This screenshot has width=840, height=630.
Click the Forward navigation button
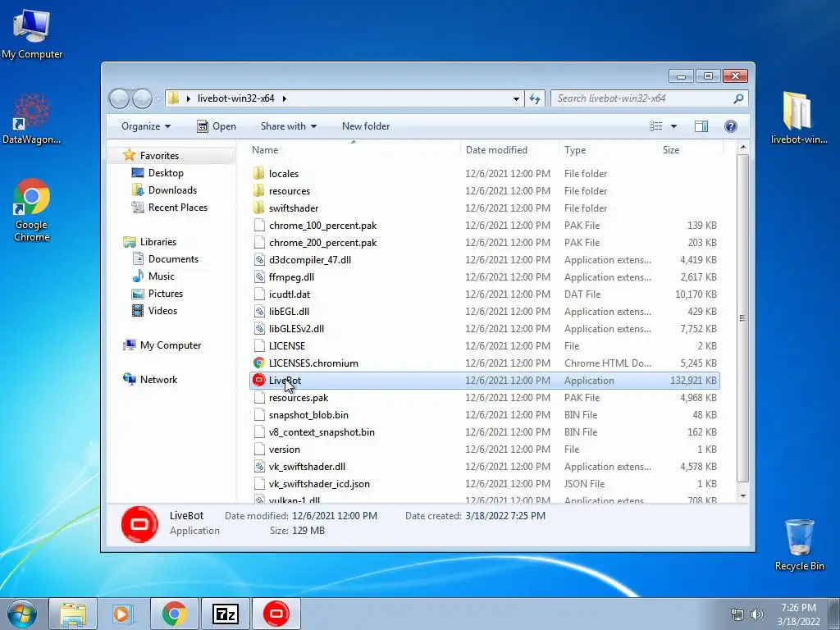142,98
